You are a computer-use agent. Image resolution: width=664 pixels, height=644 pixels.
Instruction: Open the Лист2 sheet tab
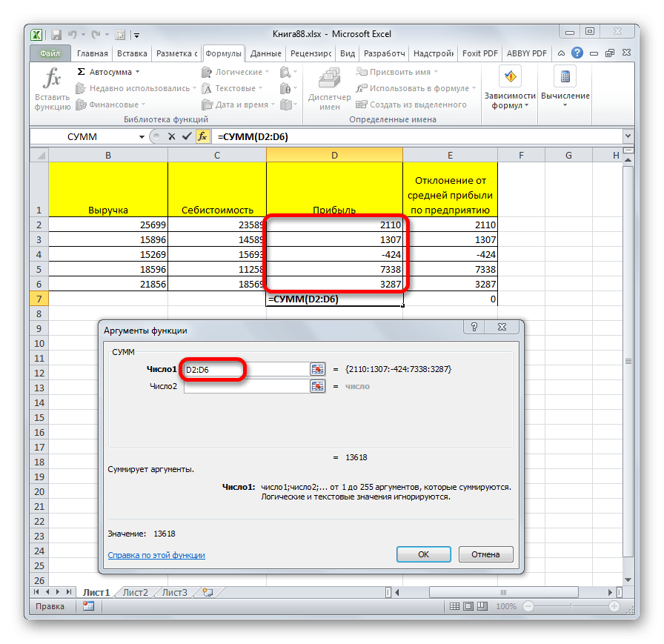point(135,592)
